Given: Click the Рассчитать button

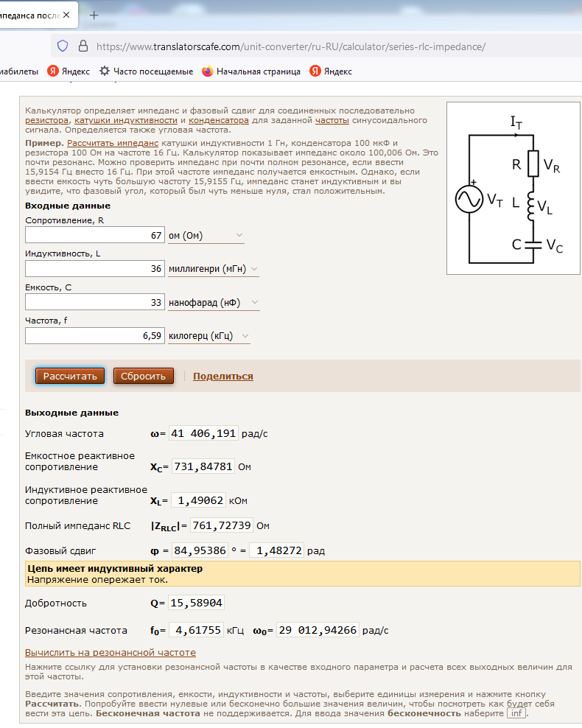Looking at the screenshot, I should (70, 376).
